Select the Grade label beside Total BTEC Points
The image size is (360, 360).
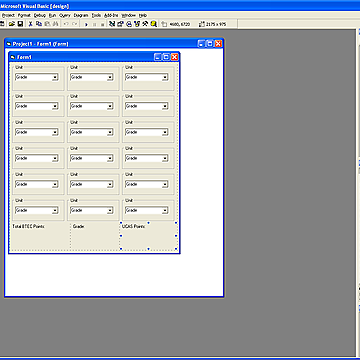coord(79,226)
